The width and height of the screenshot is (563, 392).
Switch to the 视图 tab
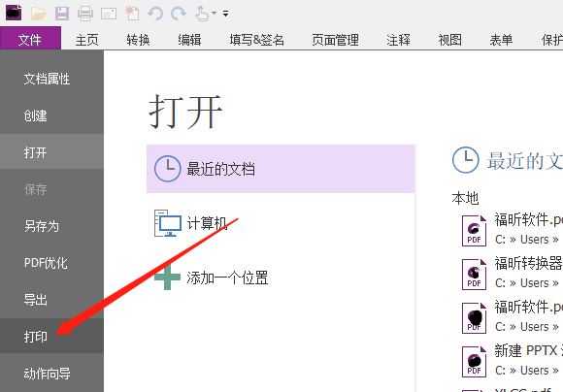449,40
